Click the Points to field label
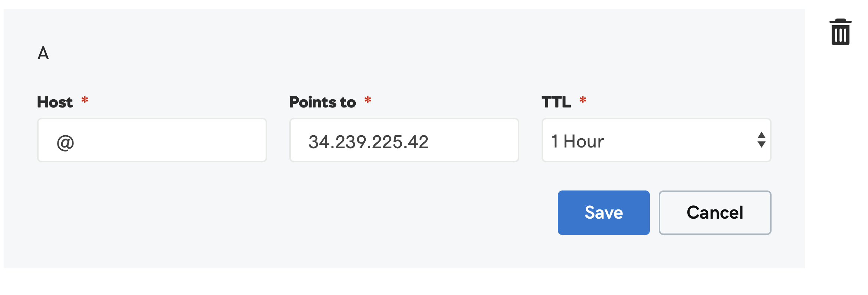 tap(322, 102)
